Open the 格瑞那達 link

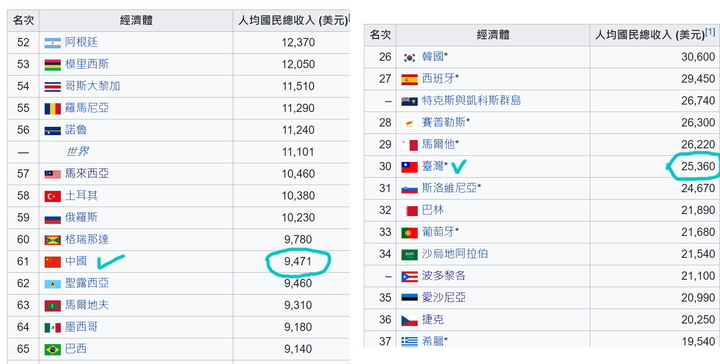coord(86,239)
